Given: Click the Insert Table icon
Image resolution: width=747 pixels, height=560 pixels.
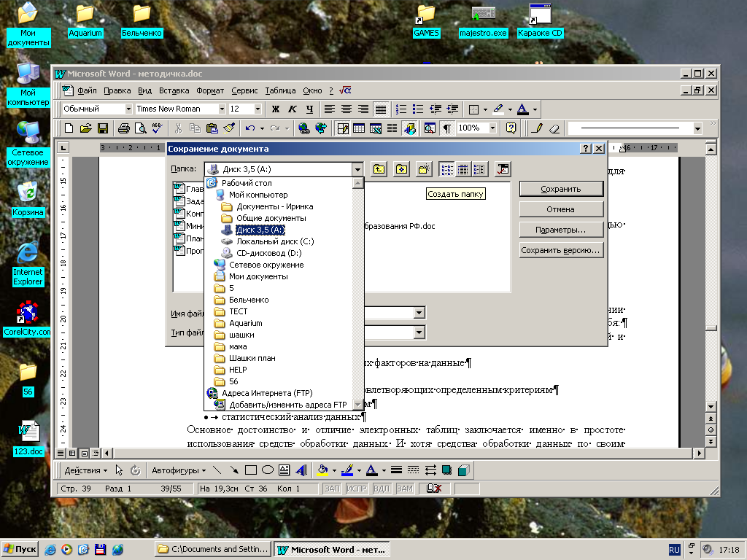Looking at the screenshot, I should coord(359,128).
